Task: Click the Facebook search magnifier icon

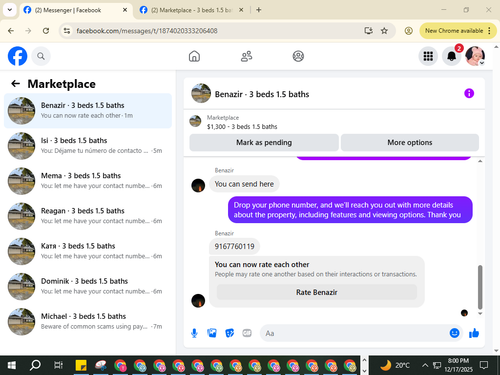Action: pyautogui.click(x=41, y=56)
